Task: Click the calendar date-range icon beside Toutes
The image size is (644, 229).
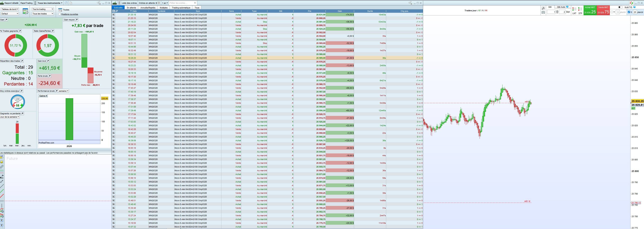Action: [x=60, y=10]
